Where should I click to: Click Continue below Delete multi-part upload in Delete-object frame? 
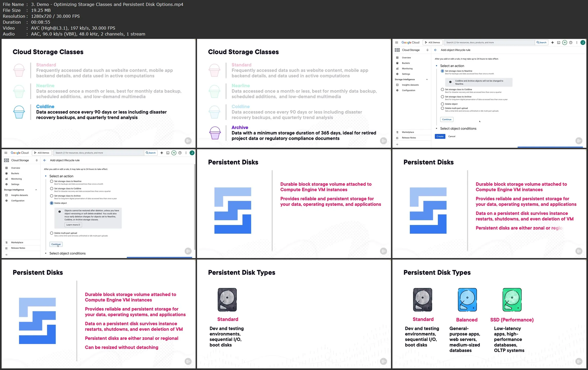coord(56,244)
